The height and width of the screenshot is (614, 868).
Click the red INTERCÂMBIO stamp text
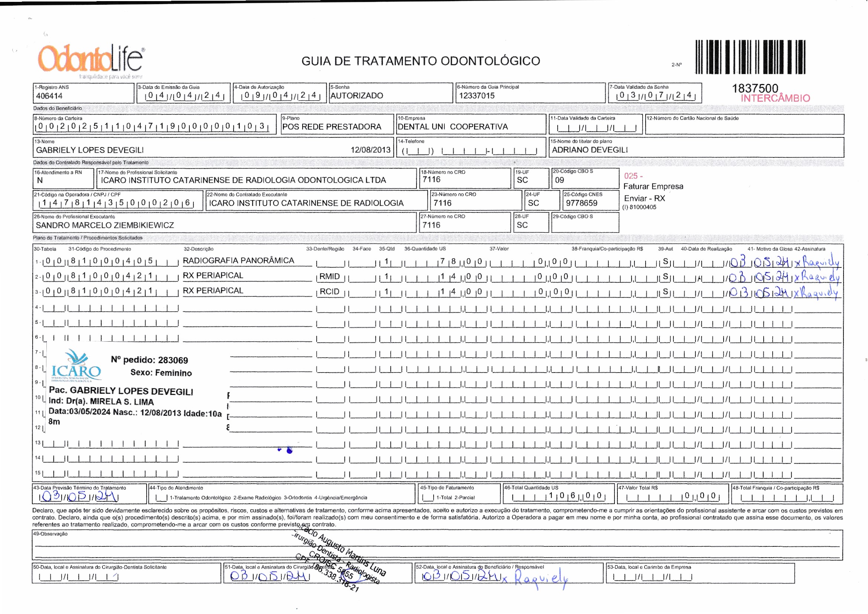point(775,98)
